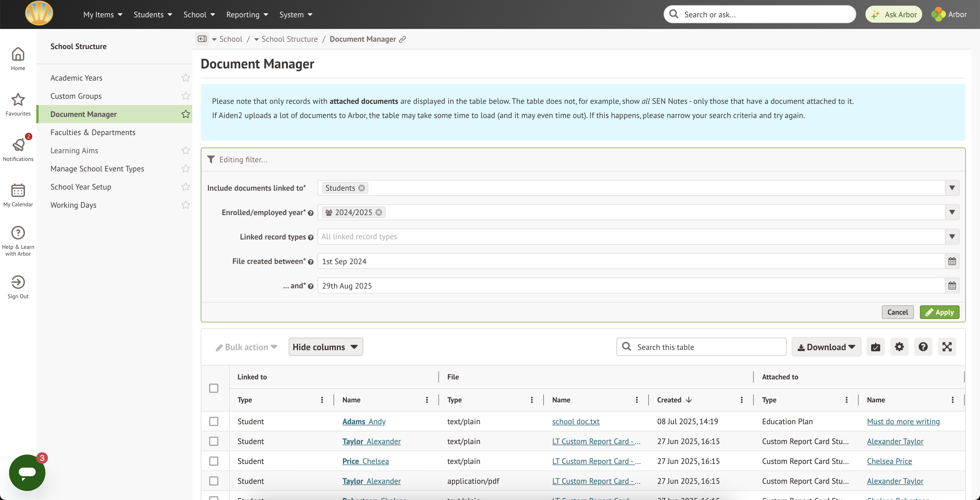Select My Calendar in the sidebar
Image resolution: width=980 pixels, height=500 pixels.
pyautogui.click(x=18, y=194)
